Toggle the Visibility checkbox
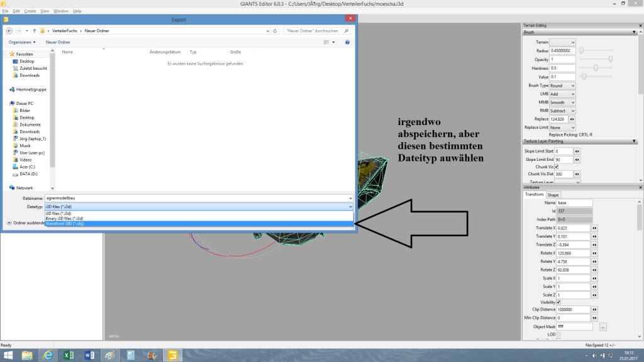 (x=558, y=302)
